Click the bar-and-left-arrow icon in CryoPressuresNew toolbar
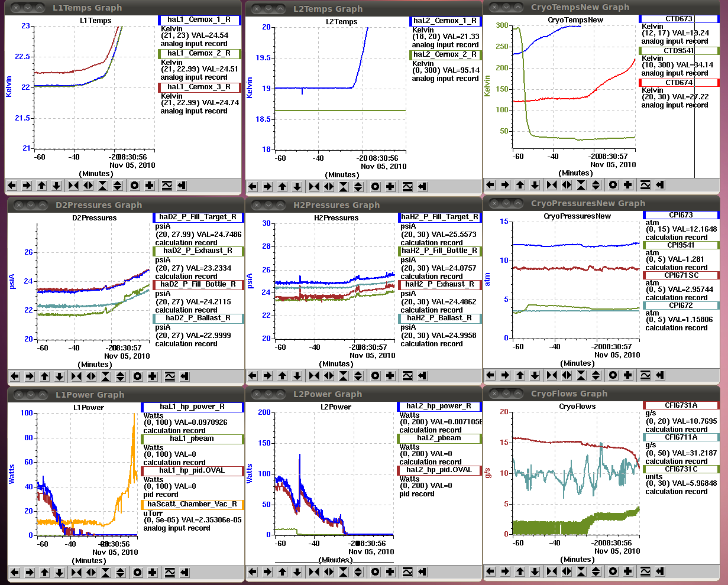The height and width of the screenshot is (585, 728). pos(660,375)
